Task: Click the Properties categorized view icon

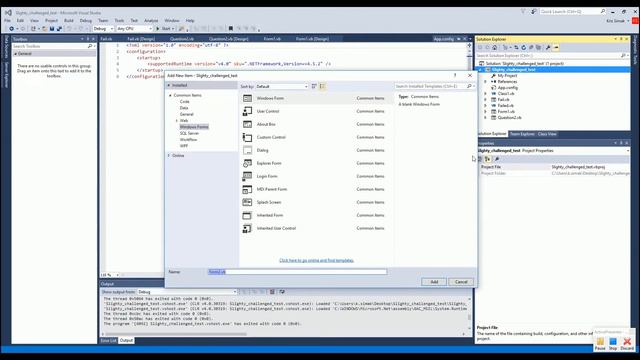Action: (480, 159)
